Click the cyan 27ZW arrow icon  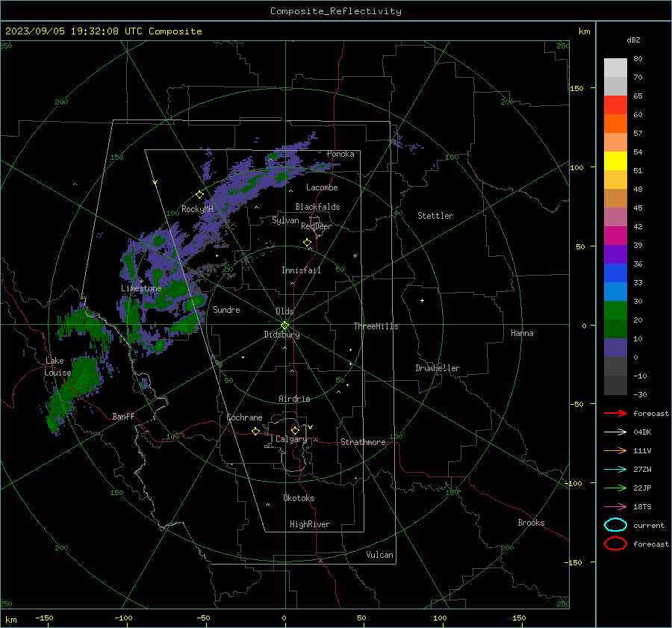[615, 470]
